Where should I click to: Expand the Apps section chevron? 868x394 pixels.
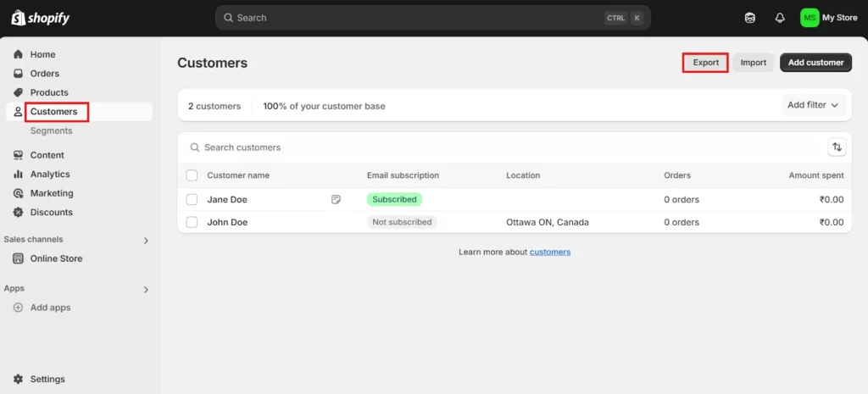[x=146, y=290]
